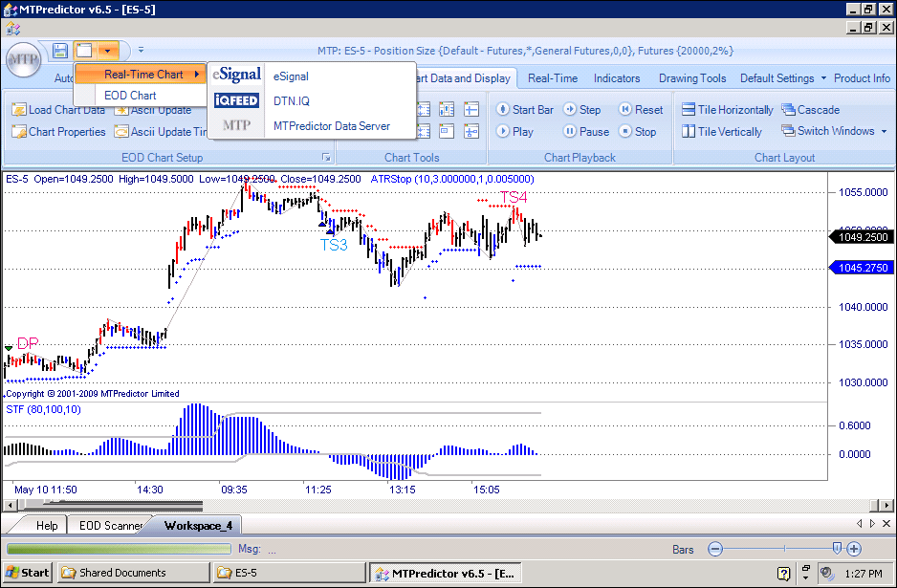Expand the Switch Windows dropdown
Image resolution: width=897 pixels, height=588 pixels.
point(883,132)
